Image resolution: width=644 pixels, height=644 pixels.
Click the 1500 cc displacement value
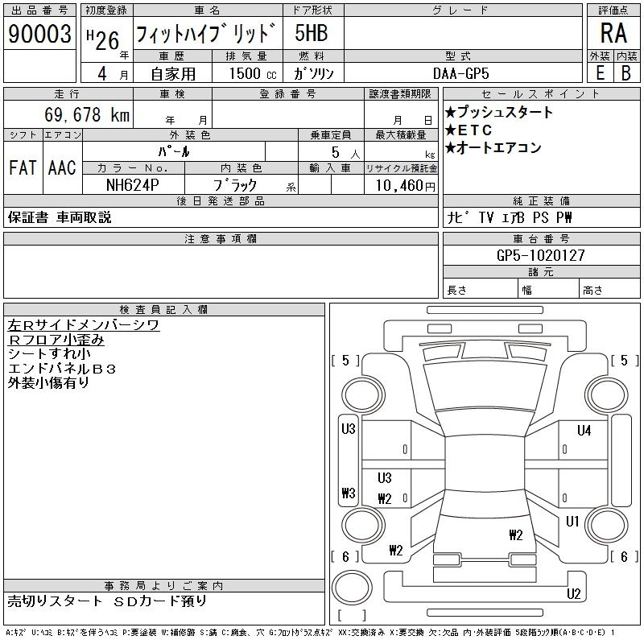click(253, 74)
